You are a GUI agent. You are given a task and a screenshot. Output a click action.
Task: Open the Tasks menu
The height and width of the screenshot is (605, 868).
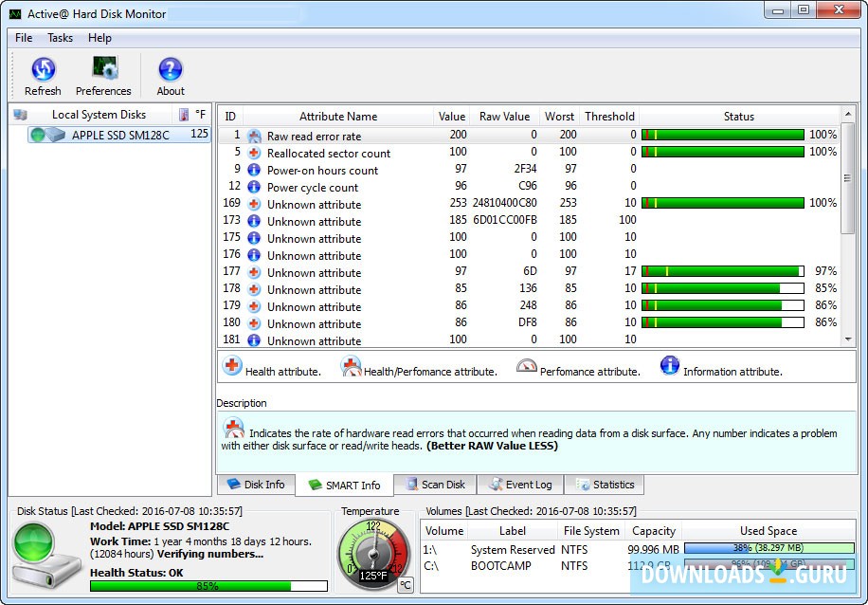click(60, 38)
